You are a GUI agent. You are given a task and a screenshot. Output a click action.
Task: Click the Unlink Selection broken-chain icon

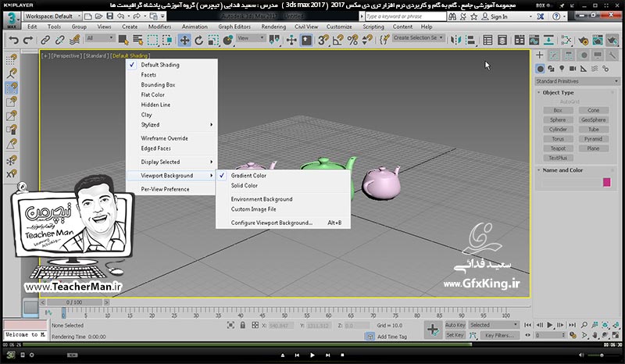point(60,41)
